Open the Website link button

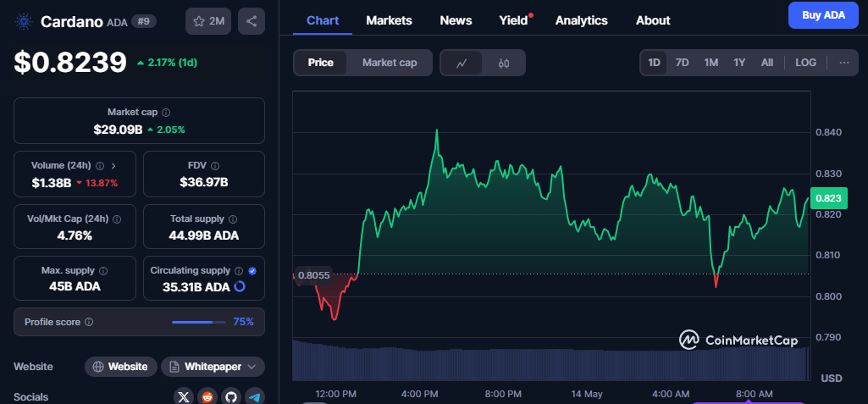(x=120, y=367)
